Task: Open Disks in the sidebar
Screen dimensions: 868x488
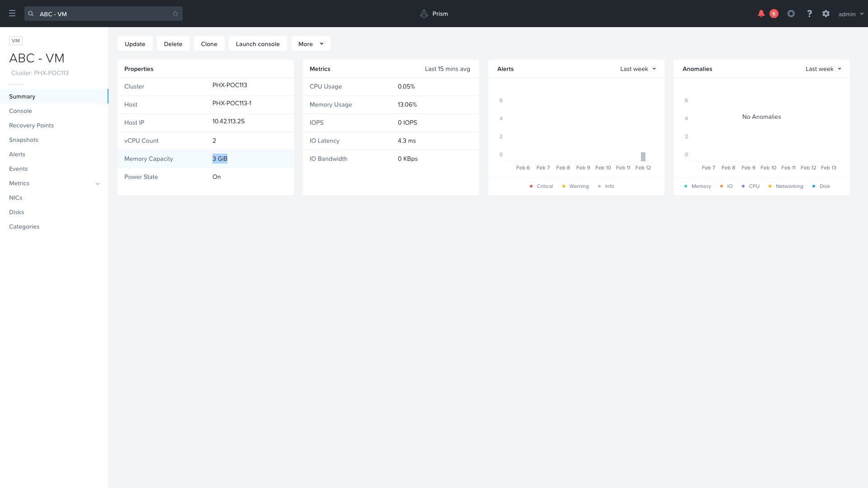Action: (54, 212)
